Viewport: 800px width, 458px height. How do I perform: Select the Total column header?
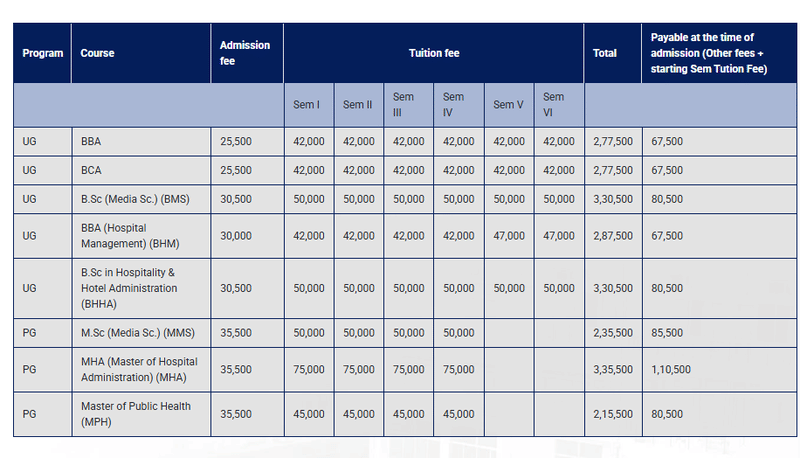605,53
